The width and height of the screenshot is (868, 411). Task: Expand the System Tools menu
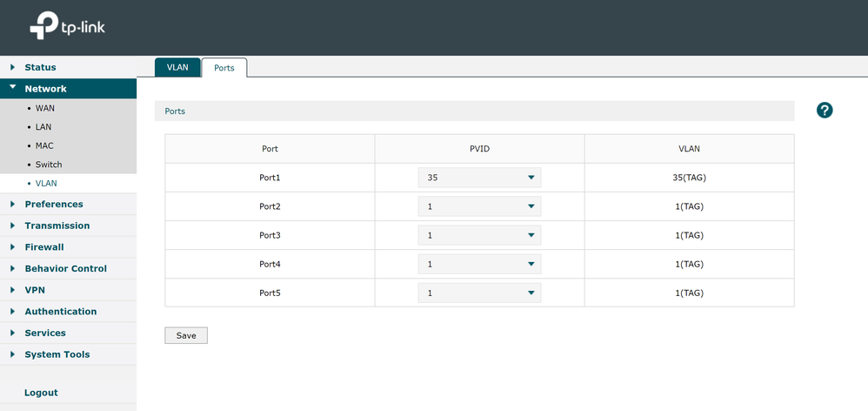click(x=57, y=354)
